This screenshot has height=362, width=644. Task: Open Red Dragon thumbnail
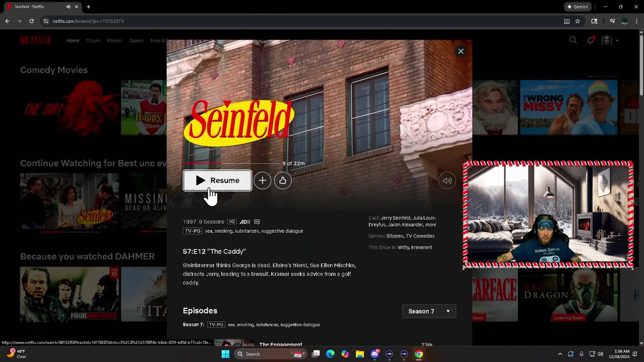click(x=569, y=294)
